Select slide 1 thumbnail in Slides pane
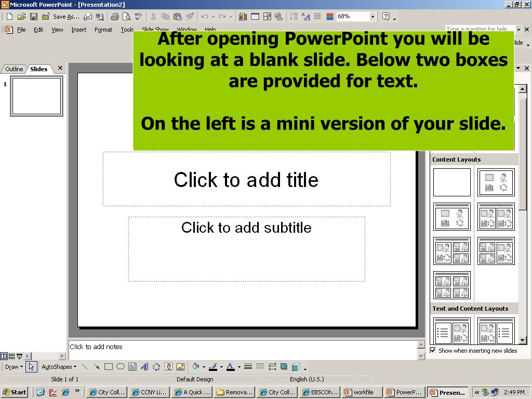The image size is (532, 399). point(37,96)
